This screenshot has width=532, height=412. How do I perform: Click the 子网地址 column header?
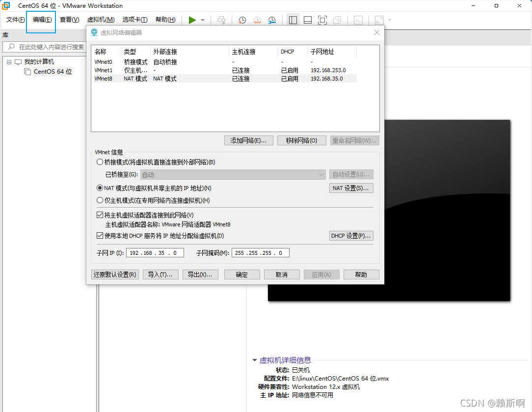pyautogui.click(x=332, y=52)
